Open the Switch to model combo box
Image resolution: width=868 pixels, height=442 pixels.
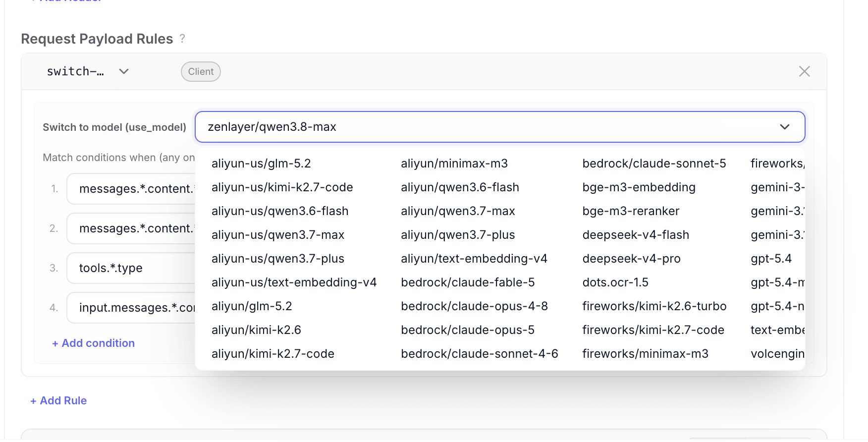[500, 127]
